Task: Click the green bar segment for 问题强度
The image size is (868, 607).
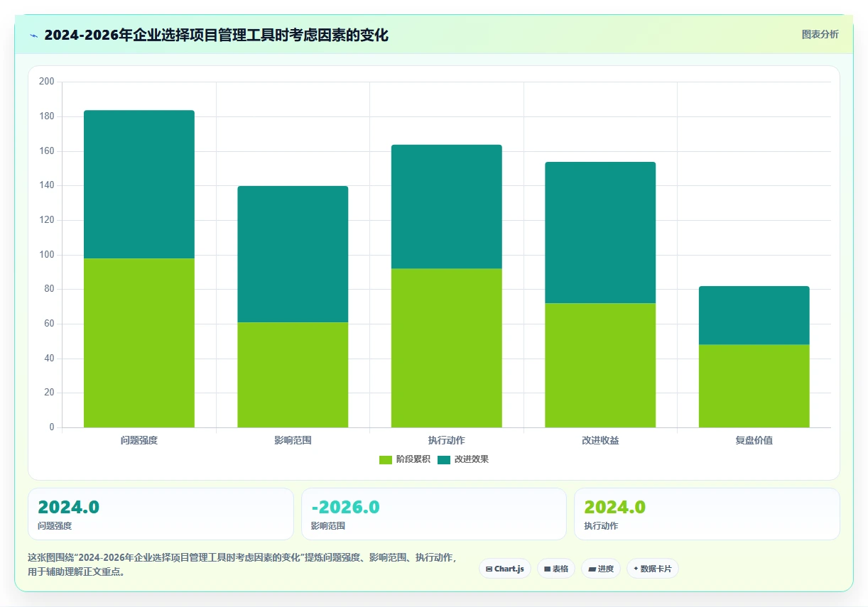Action: [139, 343]
